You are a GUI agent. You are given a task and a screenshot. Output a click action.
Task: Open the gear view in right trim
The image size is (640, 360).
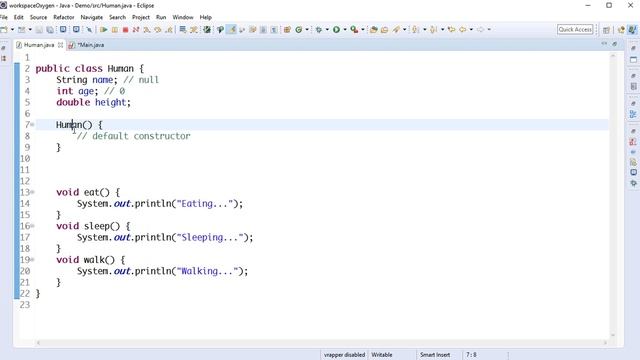click(633, 184)
